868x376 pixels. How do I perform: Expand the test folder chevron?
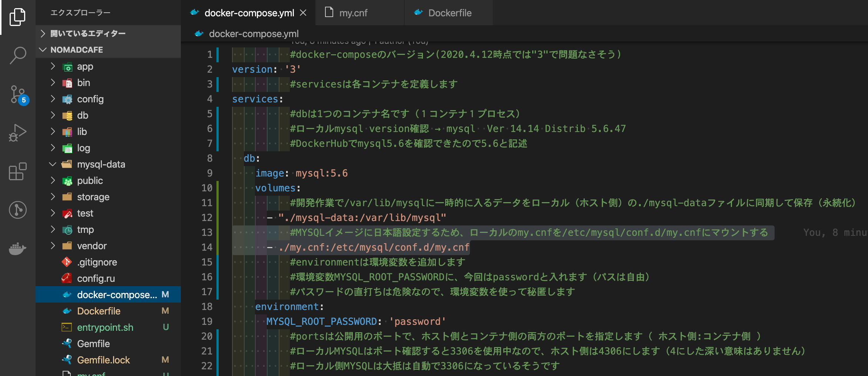point(53,213)
